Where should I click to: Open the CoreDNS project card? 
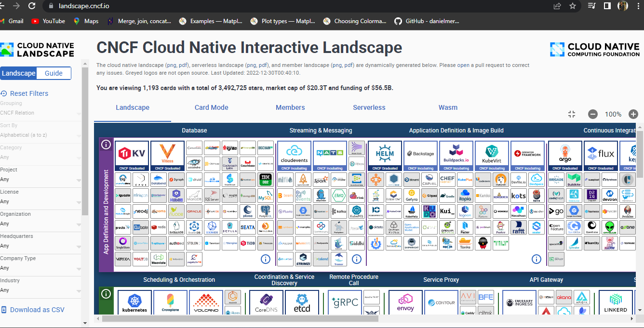click(x=267, y=302)
